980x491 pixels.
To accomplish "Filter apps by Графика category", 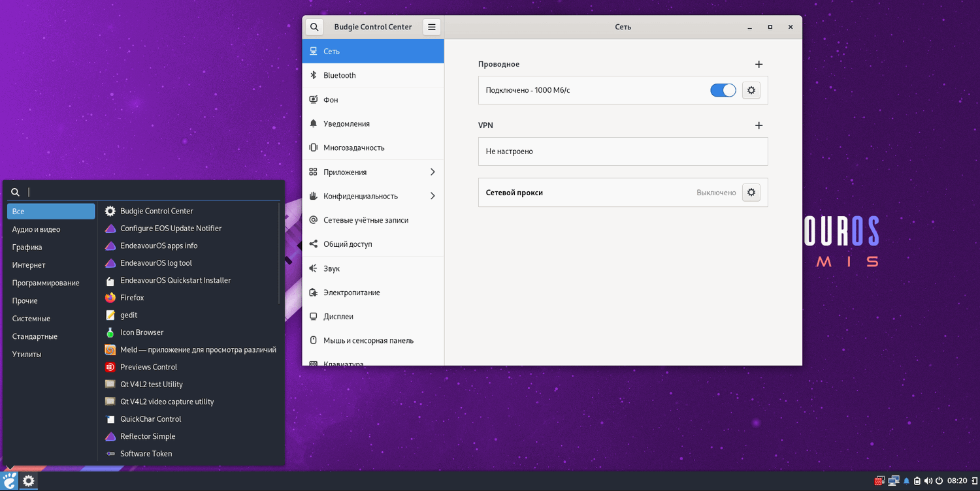I will point(51,247).
